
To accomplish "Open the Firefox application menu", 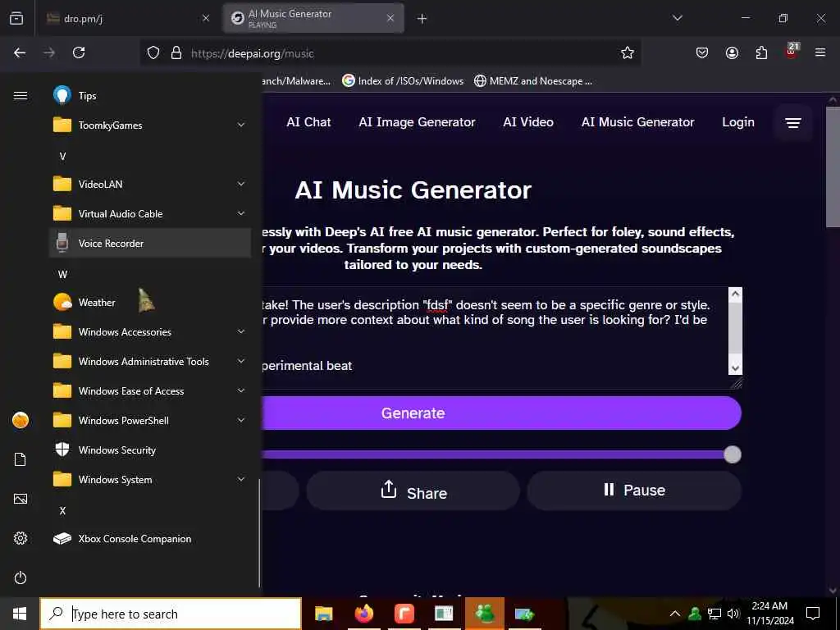I will (x=820, y=52).
